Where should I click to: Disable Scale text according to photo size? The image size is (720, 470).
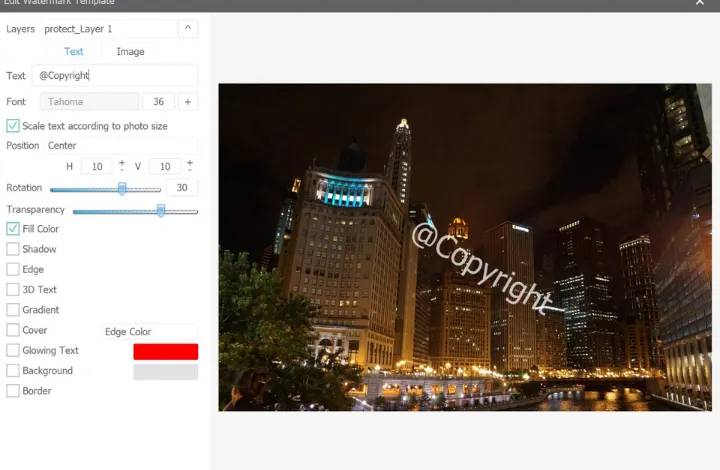[13, 126]
